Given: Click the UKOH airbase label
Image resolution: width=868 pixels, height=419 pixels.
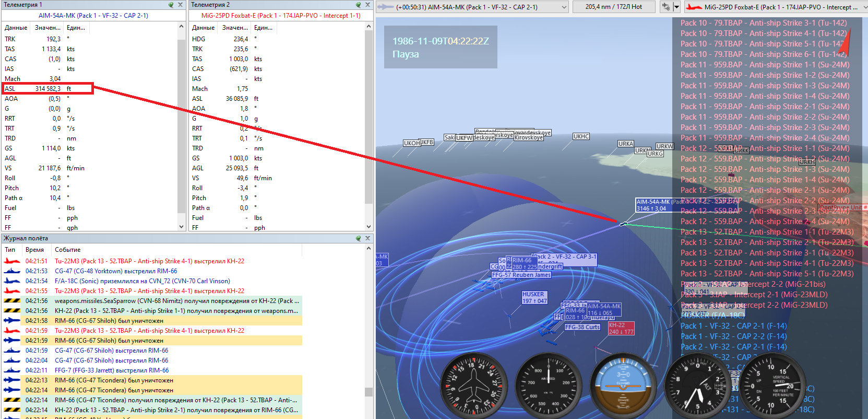Looking at the screenshot, I should [412, 143].
